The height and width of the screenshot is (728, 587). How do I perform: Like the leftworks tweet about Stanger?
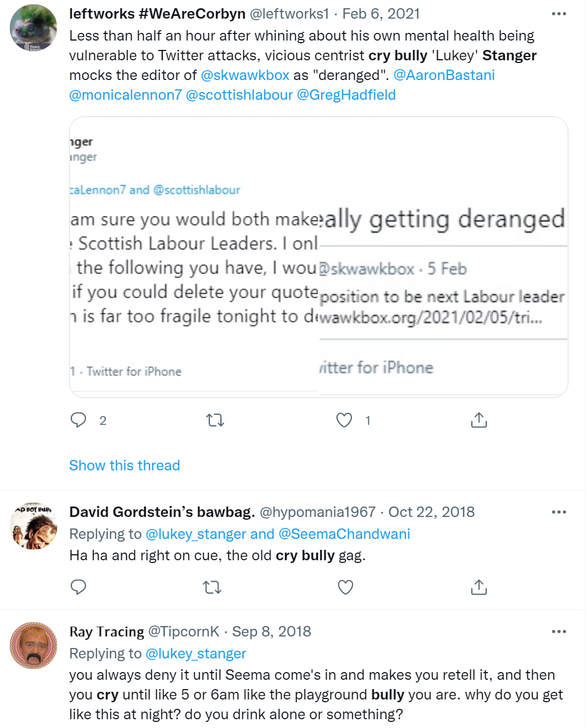(344, 420)
